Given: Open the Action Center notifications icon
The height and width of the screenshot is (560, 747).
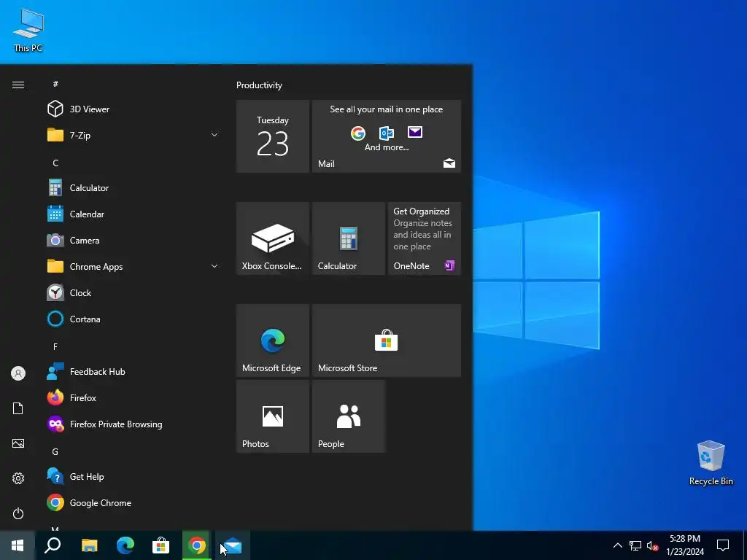Looking at the screenshot, I should [x=723, y=545].
